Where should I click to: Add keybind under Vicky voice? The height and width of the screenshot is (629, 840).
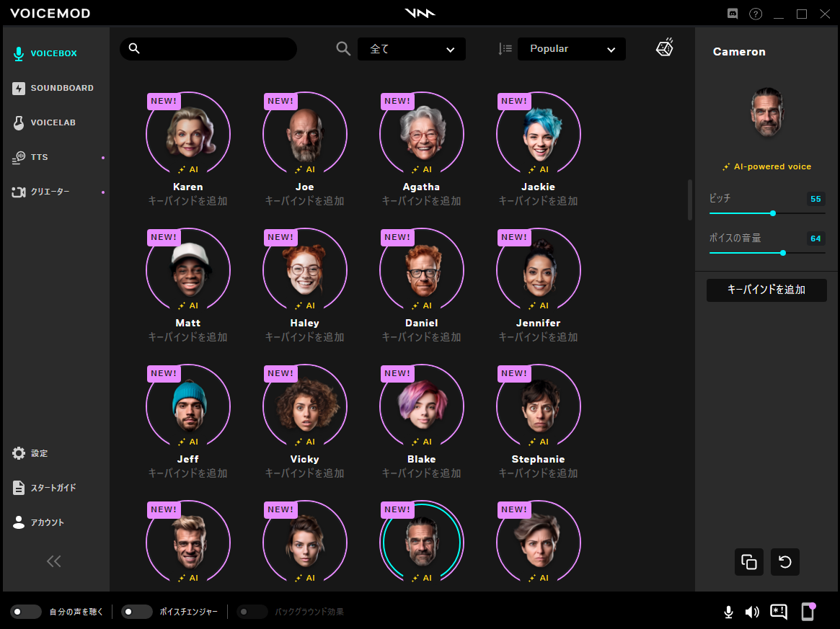point(305,473)
